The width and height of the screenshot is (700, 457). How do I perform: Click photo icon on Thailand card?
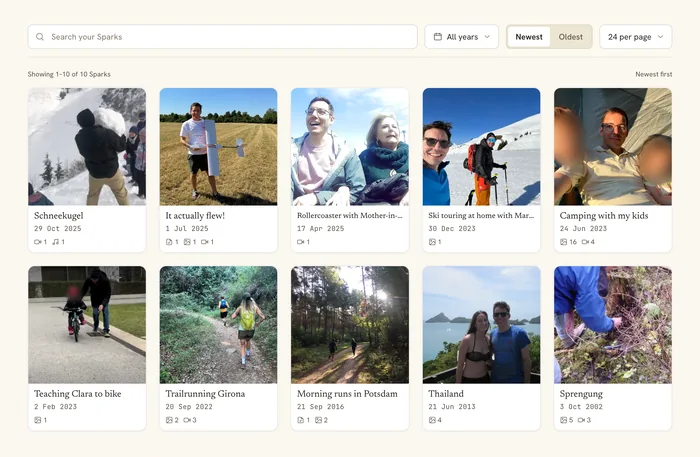(x=432, y=420)
